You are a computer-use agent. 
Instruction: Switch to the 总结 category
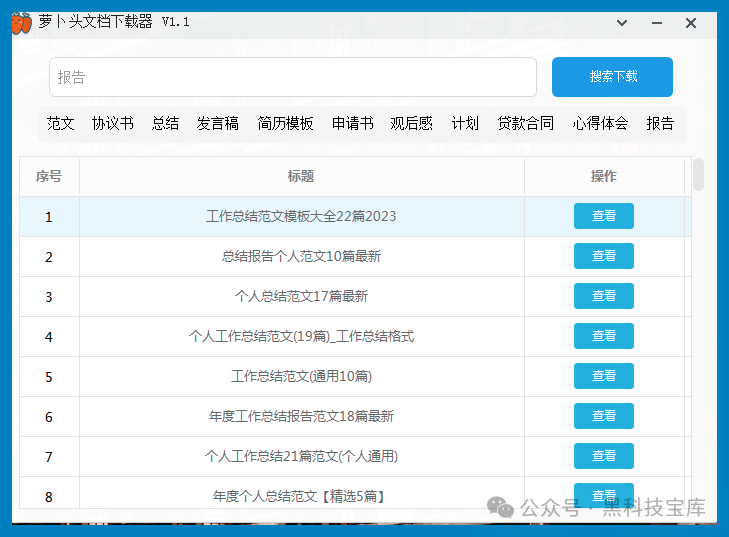click(x=165, y=124)
